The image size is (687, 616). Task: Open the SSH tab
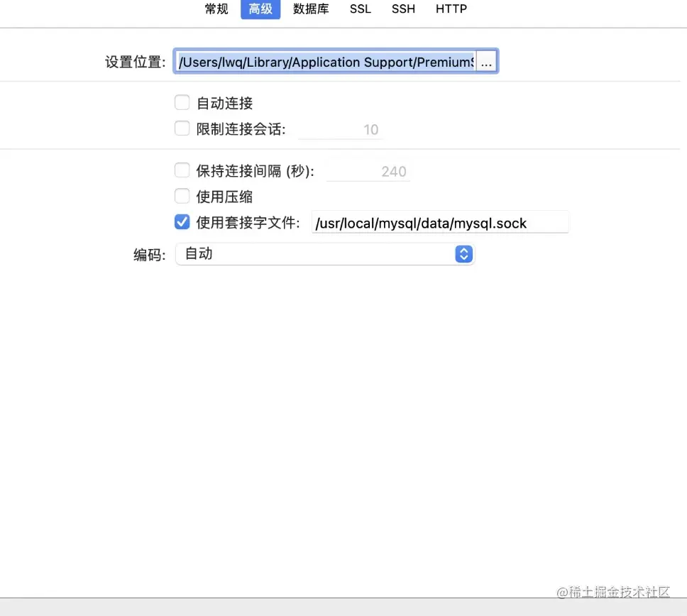pos(403,9)
